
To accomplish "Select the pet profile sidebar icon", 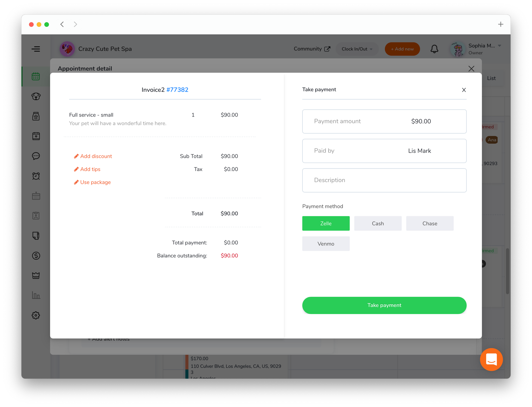I will (36, 96).
